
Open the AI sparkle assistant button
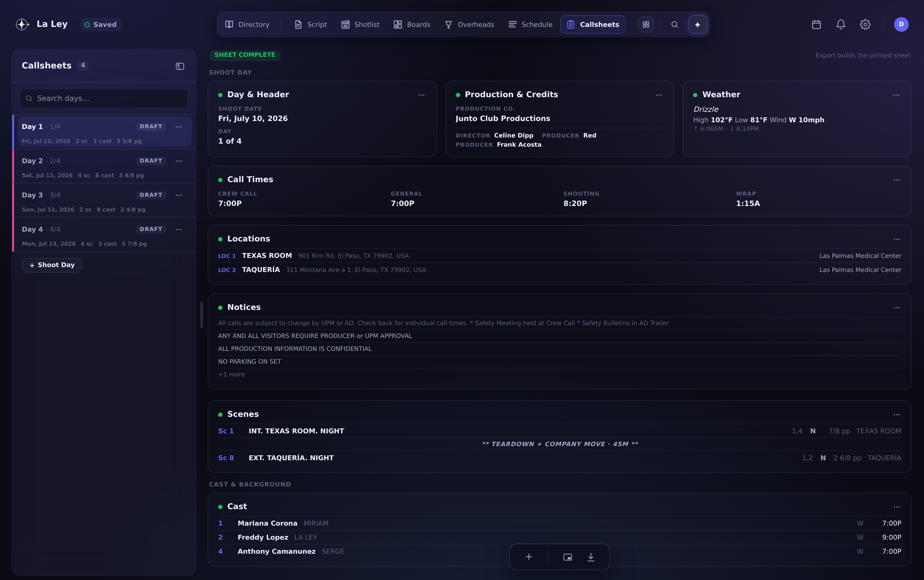697,24
